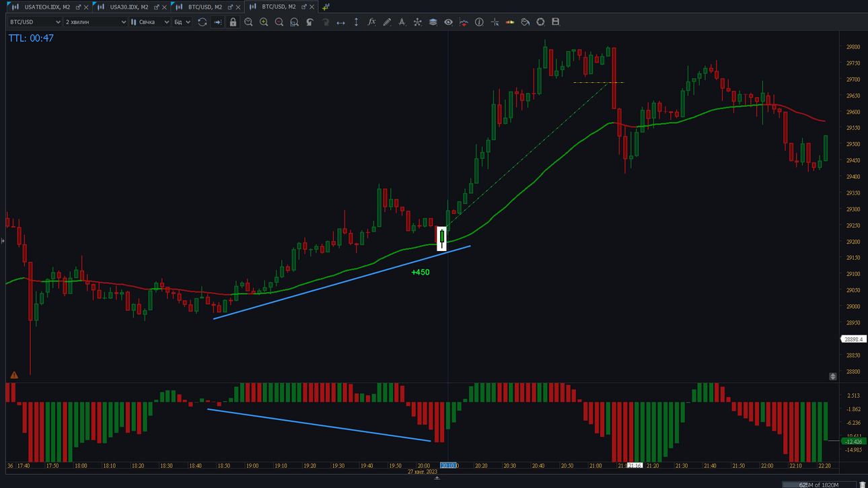Image resolution: width=868 pixels, height=488 pixels.
Task: Open the 'Бід' price side dropdown
Action: [182, 22]
